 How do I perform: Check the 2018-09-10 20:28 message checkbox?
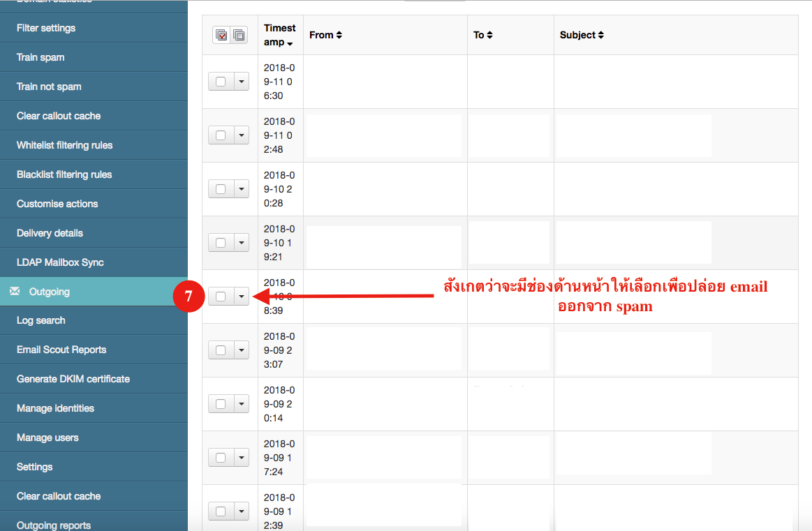(220, 188)
